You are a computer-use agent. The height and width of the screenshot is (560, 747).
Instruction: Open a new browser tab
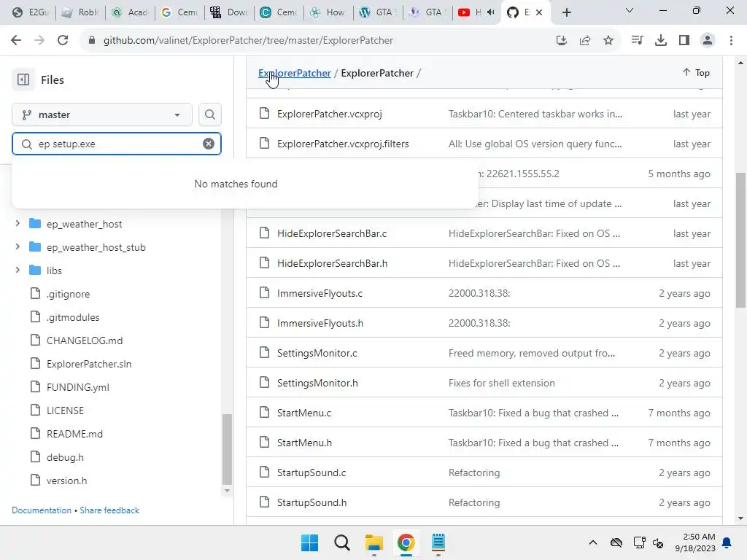(566, 12)
